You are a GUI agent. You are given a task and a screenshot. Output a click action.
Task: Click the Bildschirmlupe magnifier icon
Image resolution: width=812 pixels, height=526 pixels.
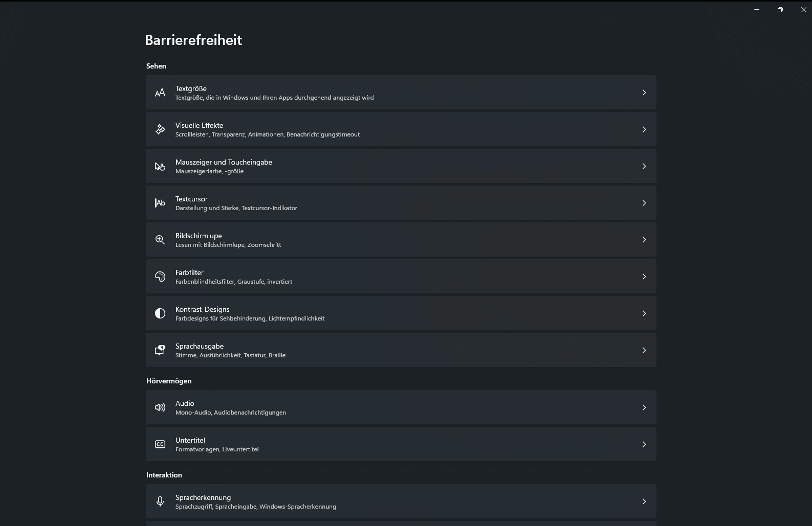[x=160, y=240]
